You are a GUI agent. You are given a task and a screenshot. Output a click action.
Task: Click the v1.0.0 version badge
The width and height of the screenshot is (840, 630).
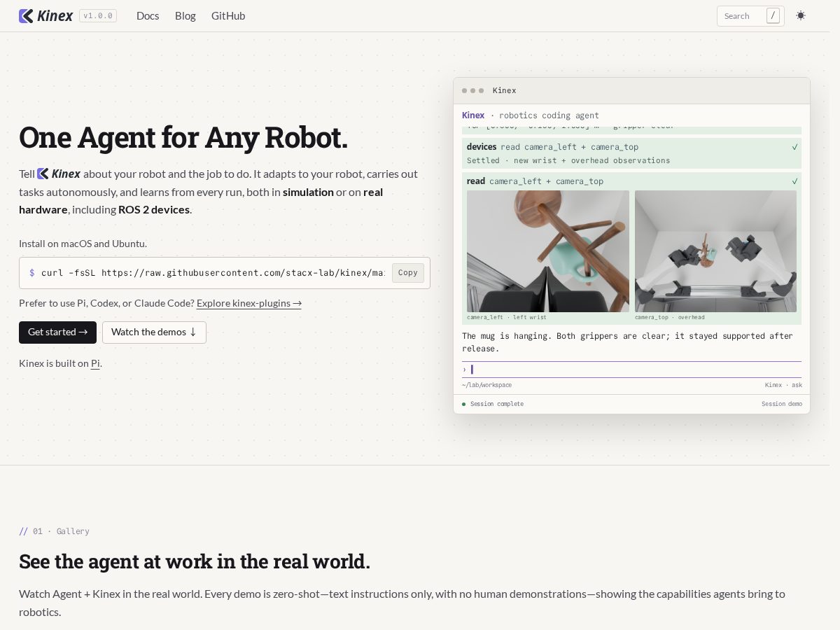[98, 15]
